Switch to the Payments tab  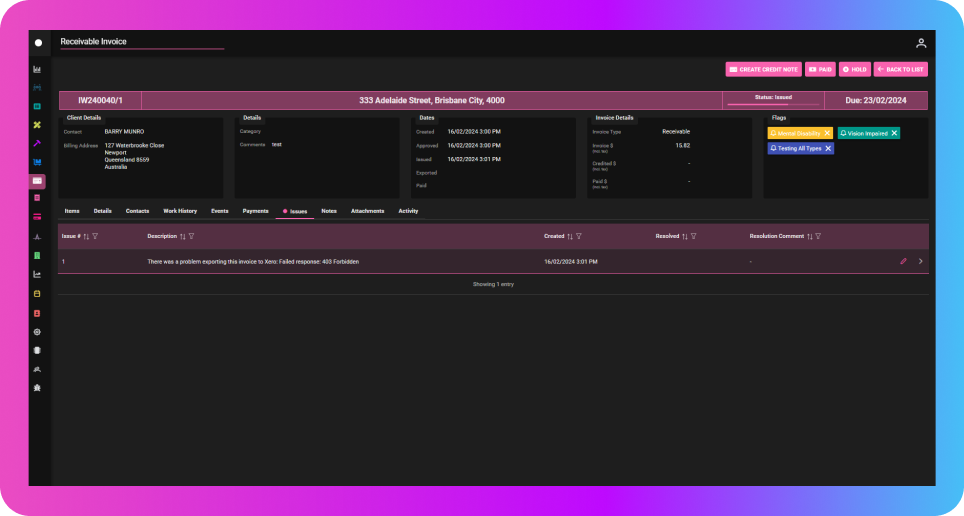coord(255,211)
